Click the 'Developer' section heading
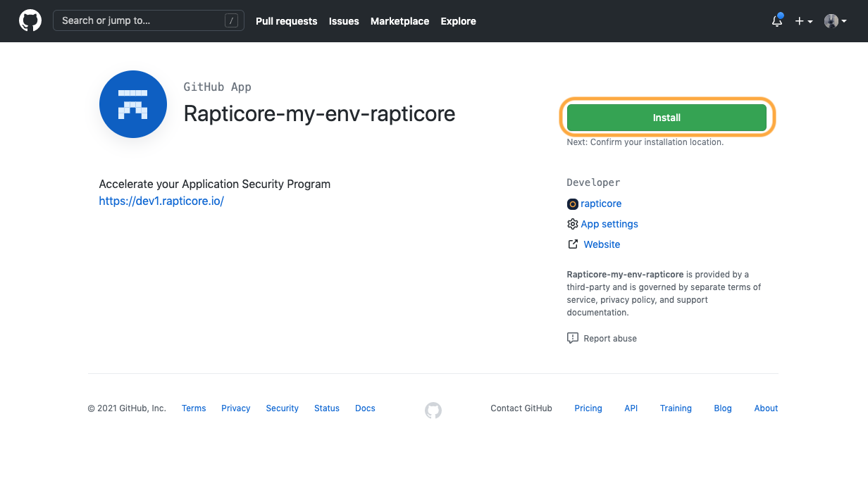This screenshot has height=488, width=868. [593, 182]
